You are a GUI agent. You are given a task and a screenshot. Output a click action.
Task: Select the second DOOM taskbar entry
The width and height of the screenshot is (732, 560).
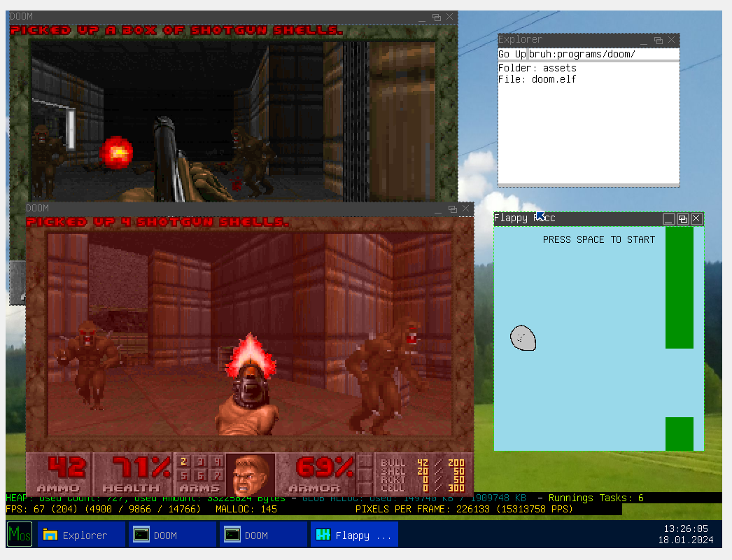coord(263,534)
